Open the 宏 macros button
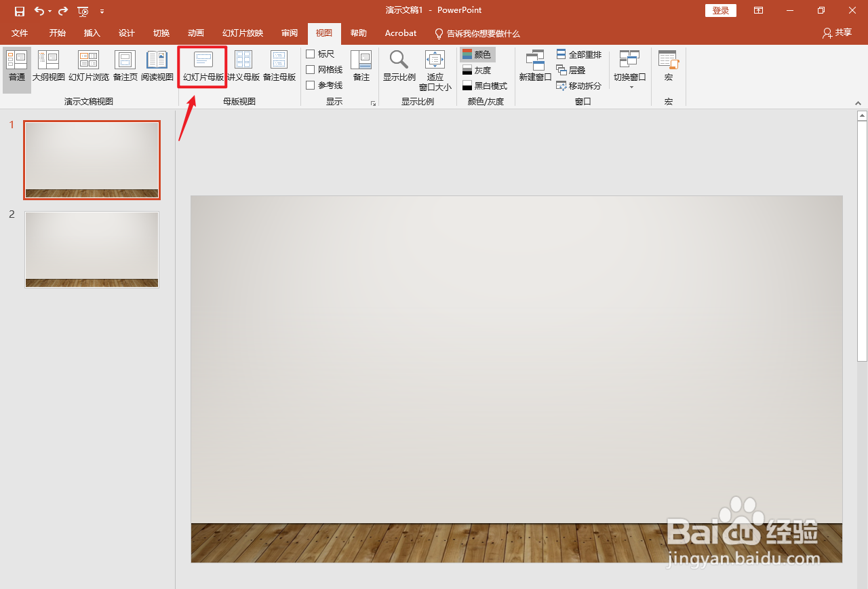The width and height of the screenshot is (868, 589). [x=669, y=66]
